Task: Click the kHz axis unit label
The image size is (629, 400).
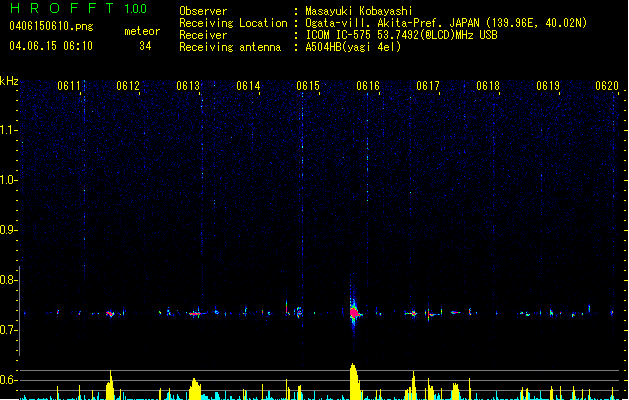Action: 9,81
